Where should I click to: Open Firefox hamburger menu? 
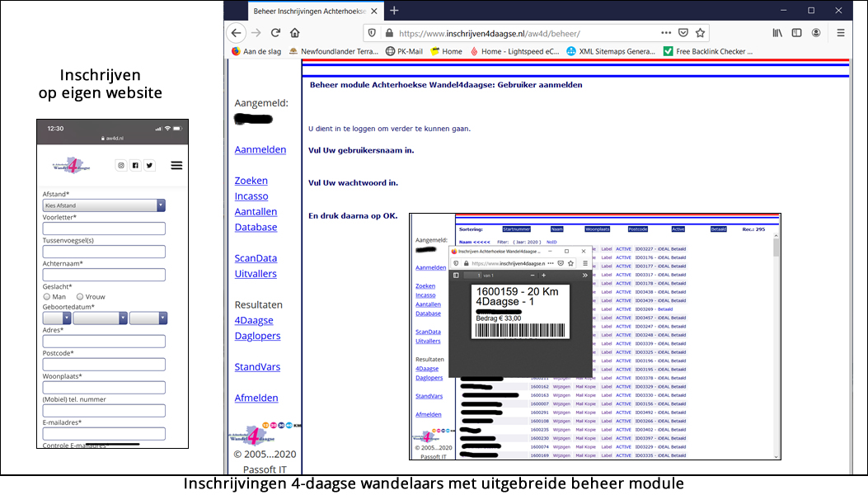click(841, 33)
